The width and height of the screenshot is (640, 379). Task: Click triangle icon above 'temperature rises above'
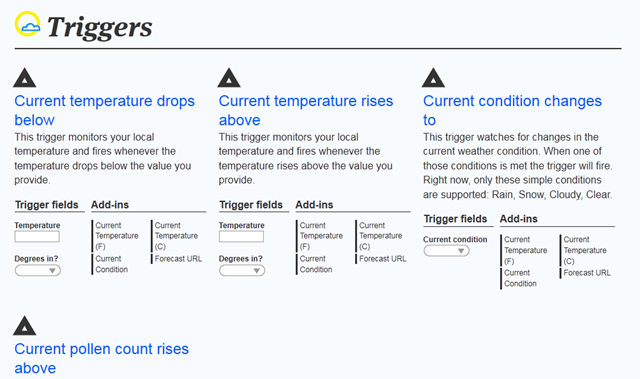(x=229, y=78)
